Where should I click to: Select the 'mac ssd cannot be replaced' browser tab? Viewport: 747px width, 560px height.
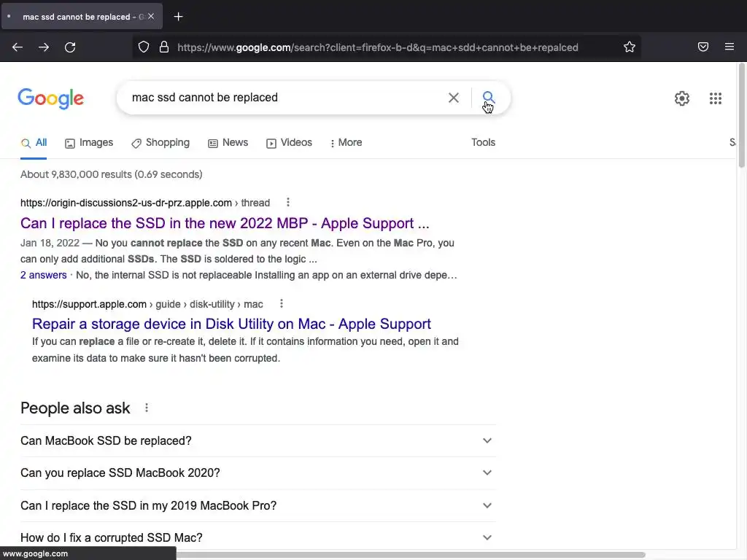click(x=82, y=17)
